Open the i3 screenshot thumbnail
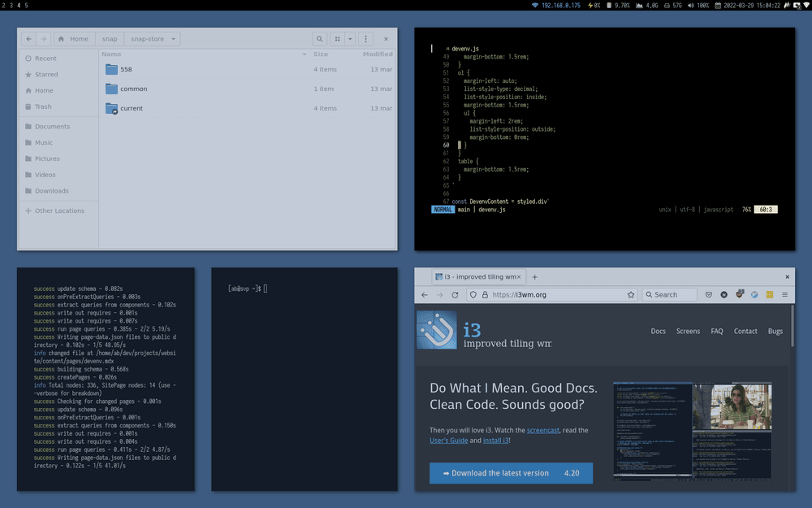Image resolution: width=812 pixels, height=508 pixels. click(693, 432)
